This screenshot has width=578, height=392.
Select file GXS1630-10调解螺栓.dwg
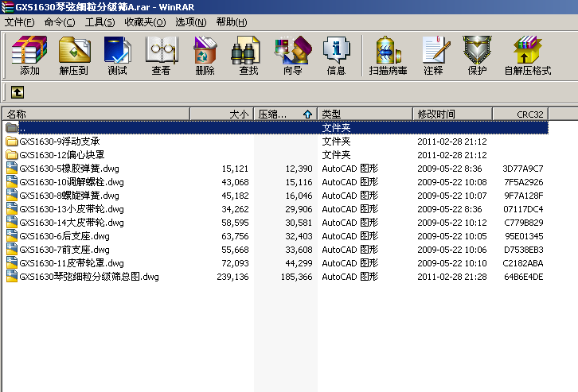coord(72,182)
